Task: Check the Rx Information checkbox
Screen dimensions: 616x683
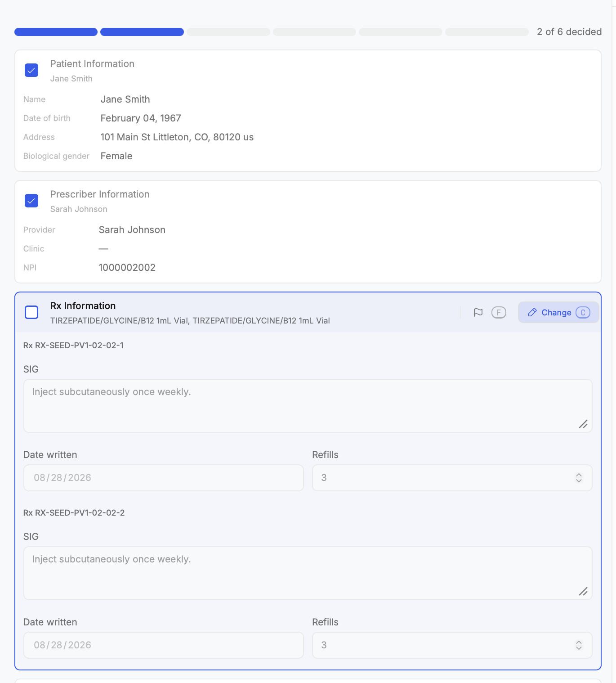Action: coord(31,312)
